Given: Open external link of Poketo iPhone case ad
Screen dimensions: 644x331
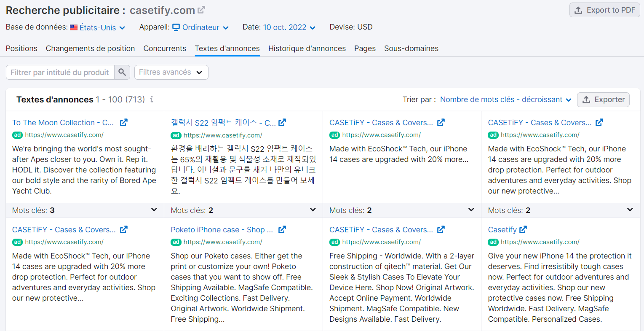Looking at the screenshot, I should [x=282, y=229].
